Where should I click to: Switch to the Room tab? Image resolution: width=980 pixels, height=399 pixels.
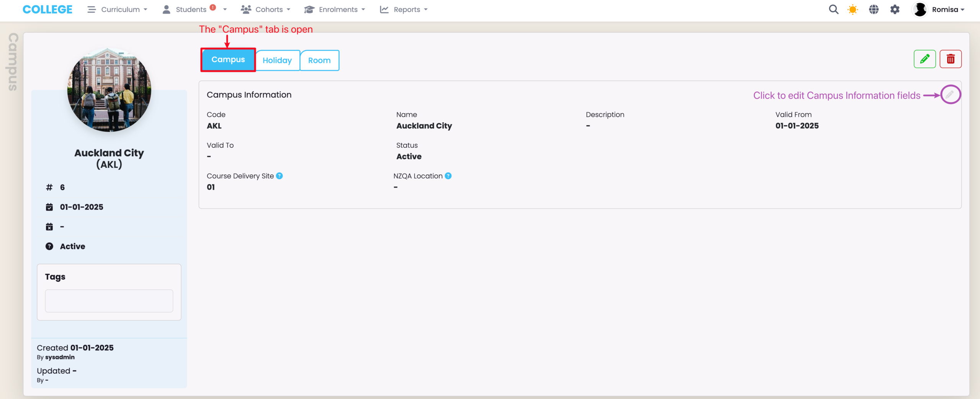coord(319,60)
